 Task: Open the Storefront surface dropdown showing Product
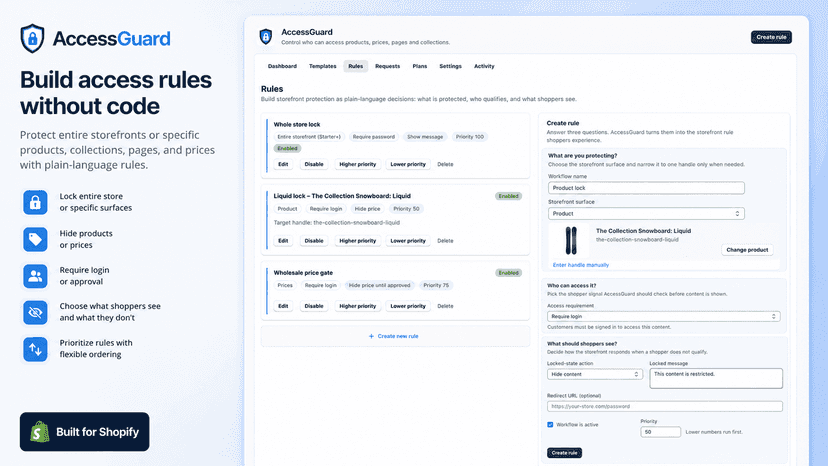pyautogui.click(x=646, y=213)
